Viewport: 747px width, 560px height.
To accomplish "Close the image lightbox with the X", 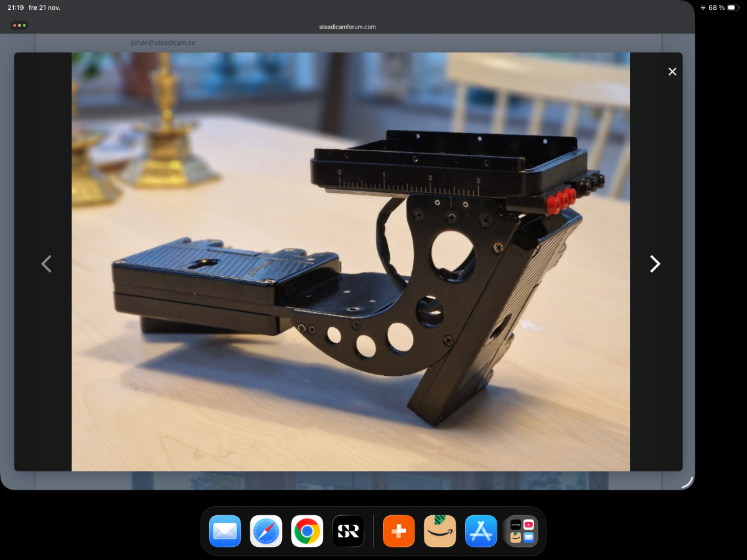I will click(x=672, y=72).
